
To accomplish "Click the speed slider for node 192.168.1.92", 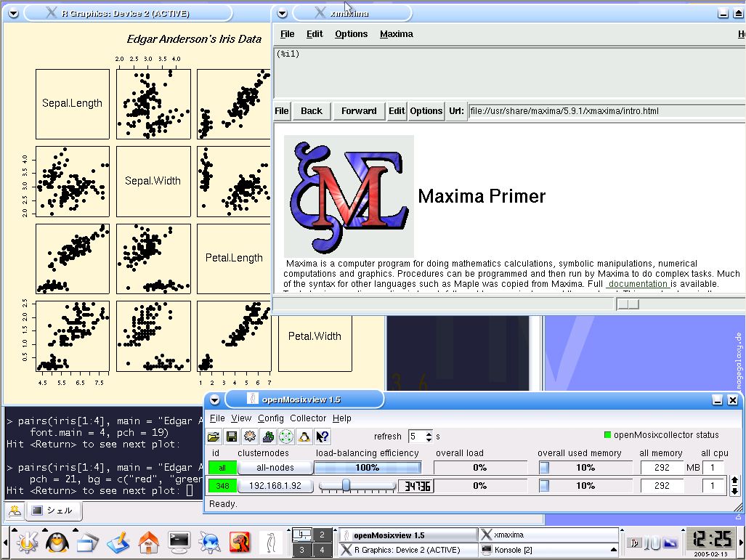I will point(357,486).
